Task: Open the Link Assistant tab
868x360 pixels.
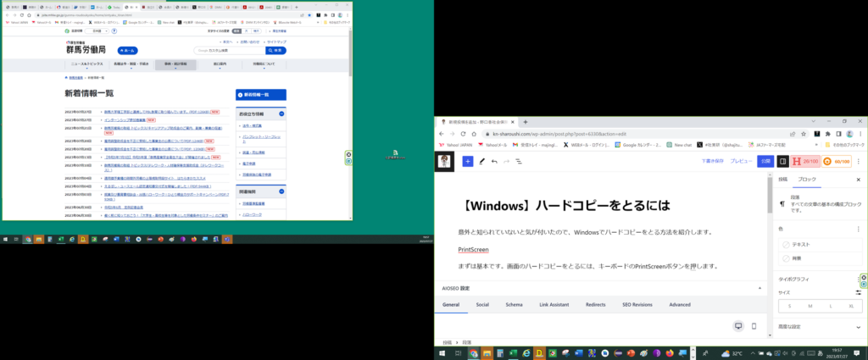Action: click(554, 305)
